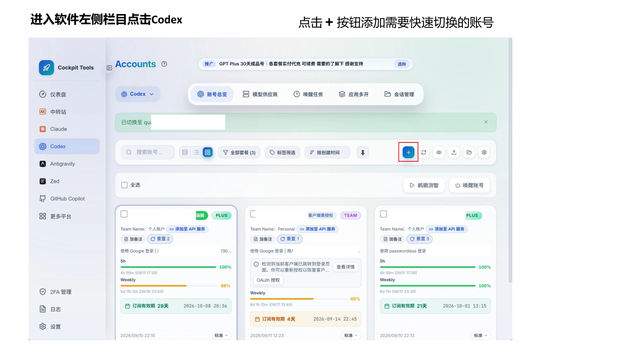Open the 唤醒任务 tab

(x=308, y=94)
